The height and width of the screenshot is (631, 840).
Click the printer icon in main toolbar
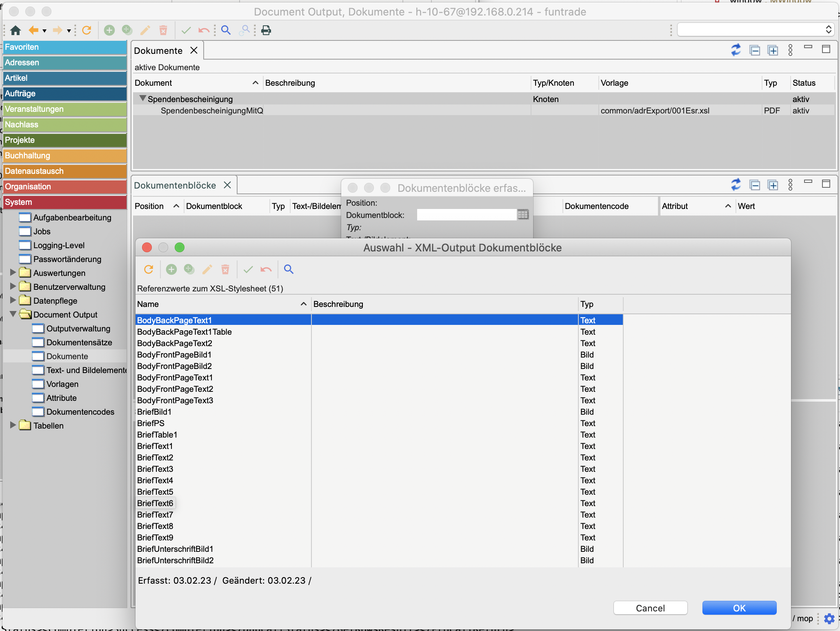[x=266, y=30]
